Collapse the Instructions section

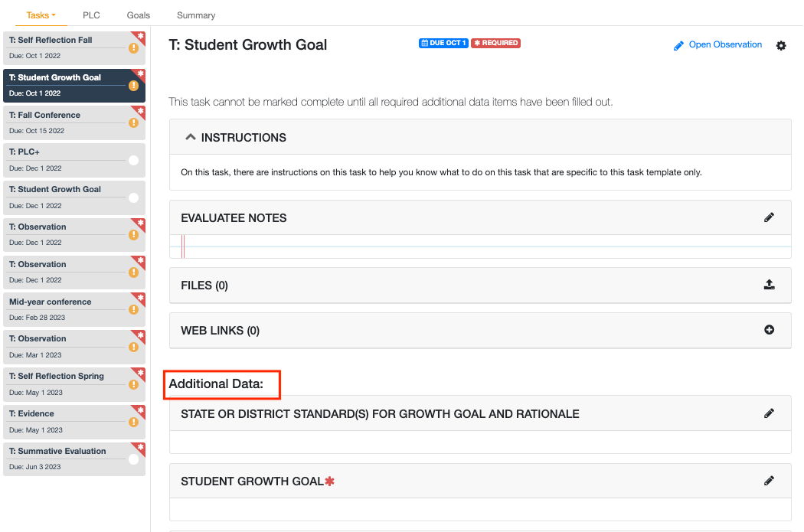(x=191, y=138)
